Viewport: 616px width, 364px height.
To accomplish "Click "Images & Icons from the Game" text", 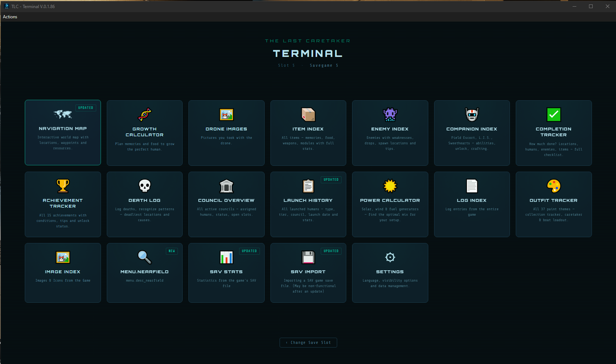I will pos(63,280).
